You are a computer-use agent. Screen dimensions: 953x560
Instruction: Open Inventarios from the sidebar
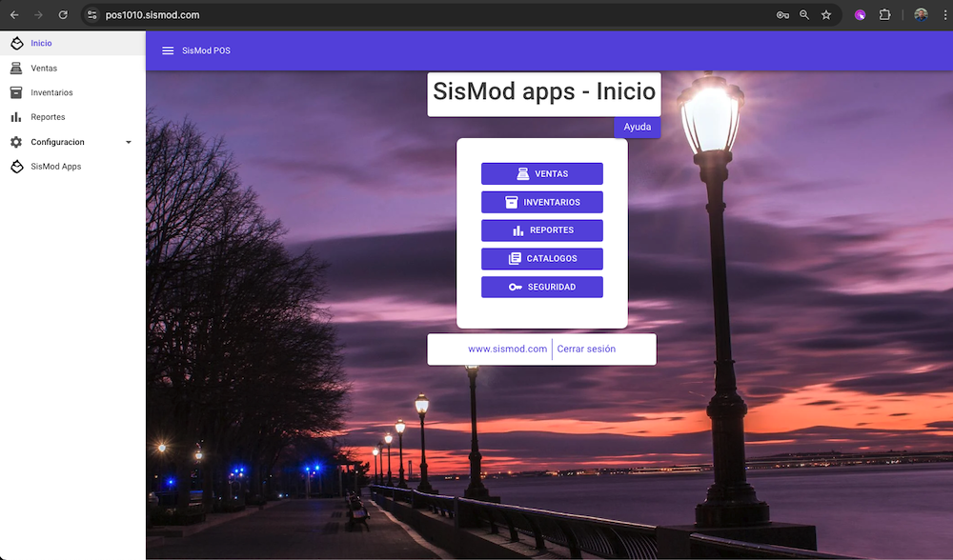pos(73,92)
